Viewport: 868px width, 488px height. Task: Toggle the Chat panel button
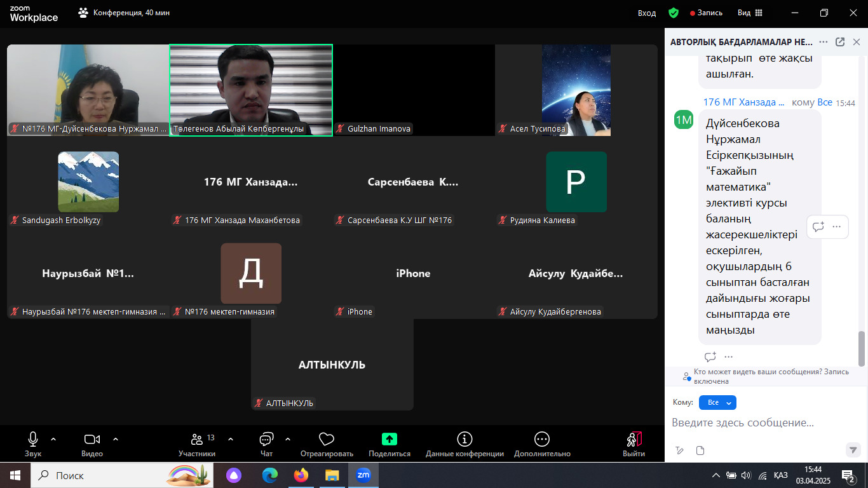pyautogui.click(x=266, y=440)
